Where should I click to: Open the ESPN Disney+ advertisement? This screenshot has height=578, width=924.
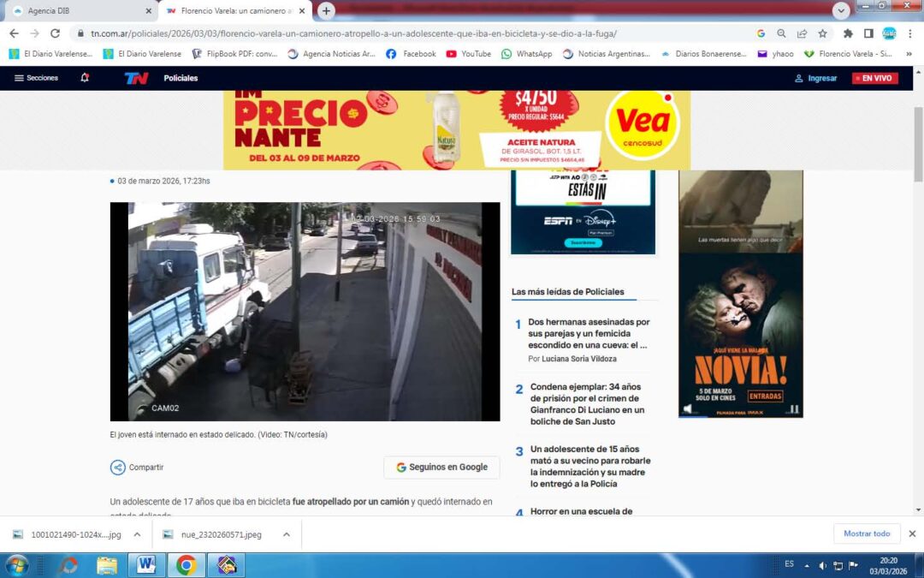point(583,212)
